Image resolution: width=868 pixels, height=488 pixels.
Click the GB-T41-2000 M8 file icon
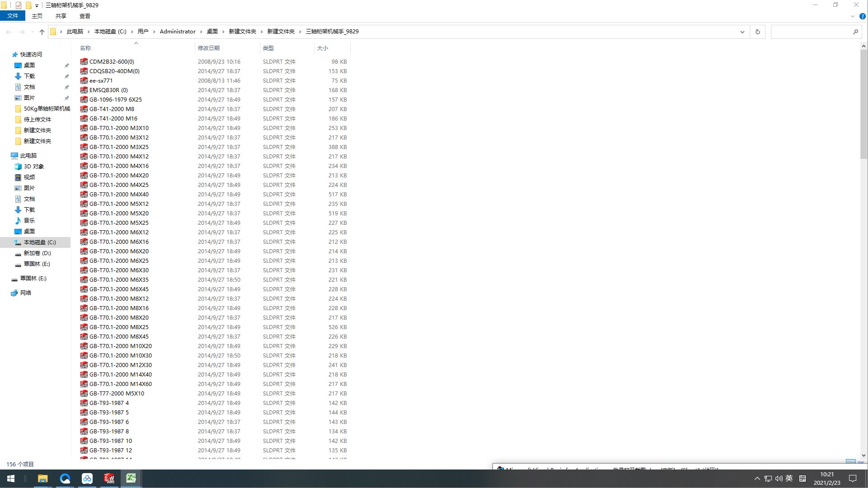(84, 109)
